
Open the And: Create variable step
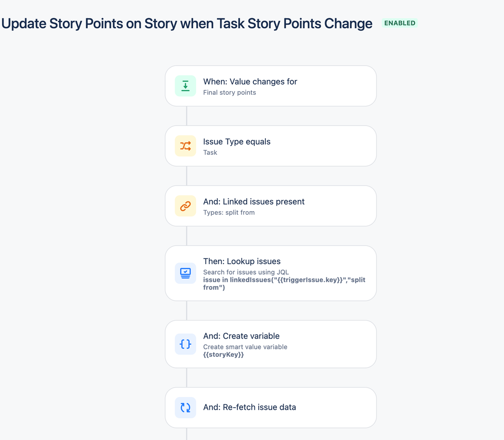pyautogui.click(x=270, y=344)
